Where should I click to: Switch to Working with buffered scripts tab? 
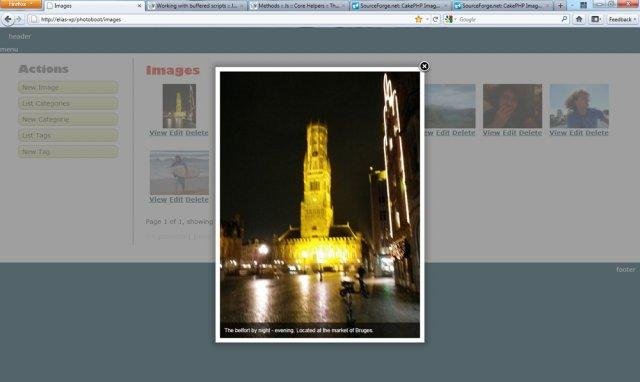pyautogui.click(x=196, y=6)
